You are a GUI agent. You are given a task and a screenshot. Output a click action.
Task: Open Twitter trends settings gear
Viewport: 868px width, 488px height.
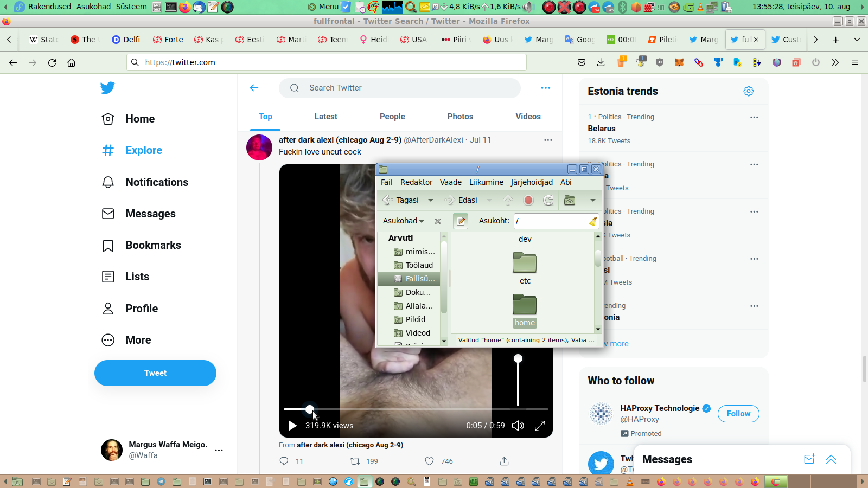coord(749,91)
